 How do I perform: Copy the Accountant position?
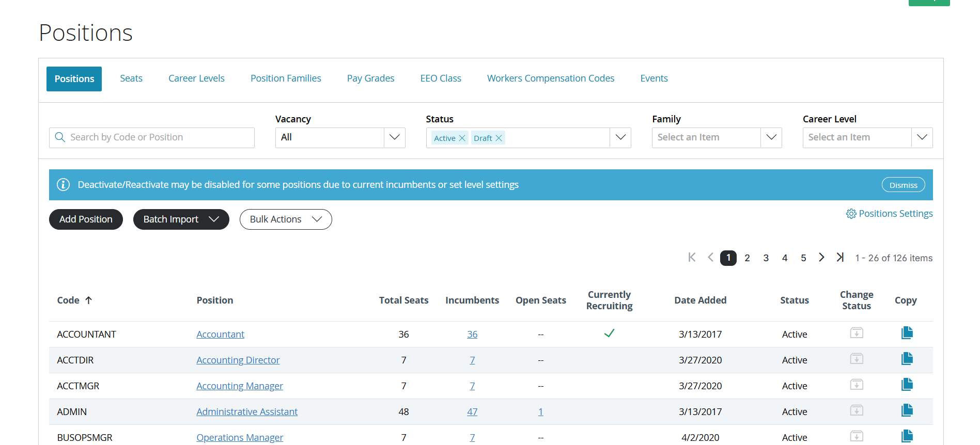907,333
